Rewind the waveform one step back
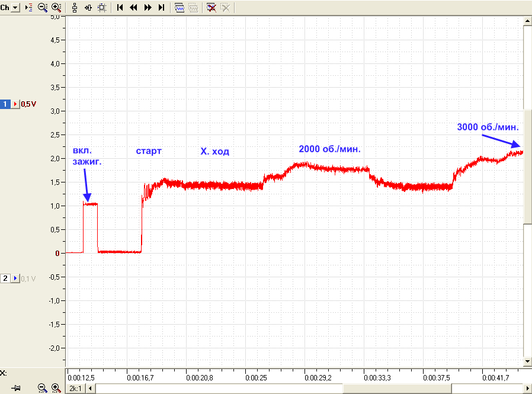The image size is (532, 394). click(134, 8)
